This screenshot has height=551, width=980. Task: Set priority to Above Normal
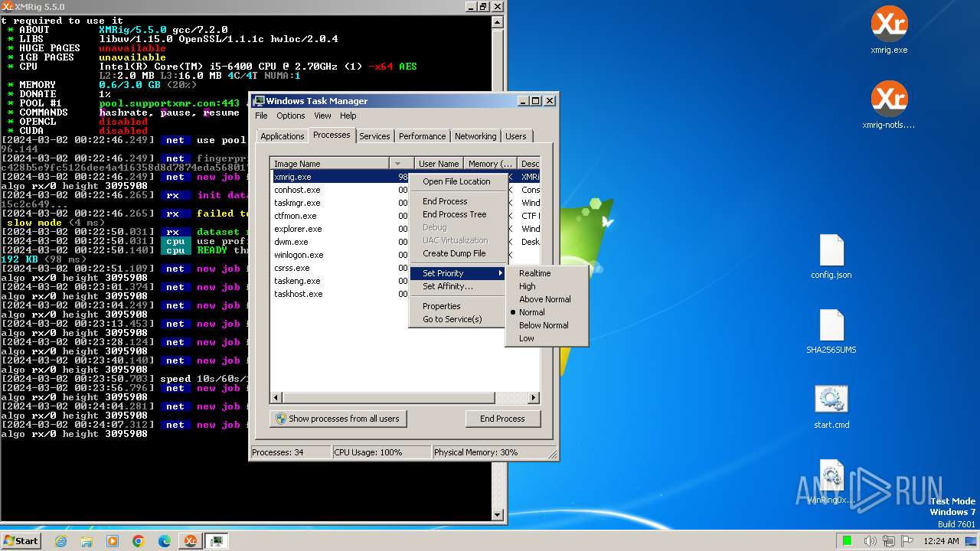(547, 299)
